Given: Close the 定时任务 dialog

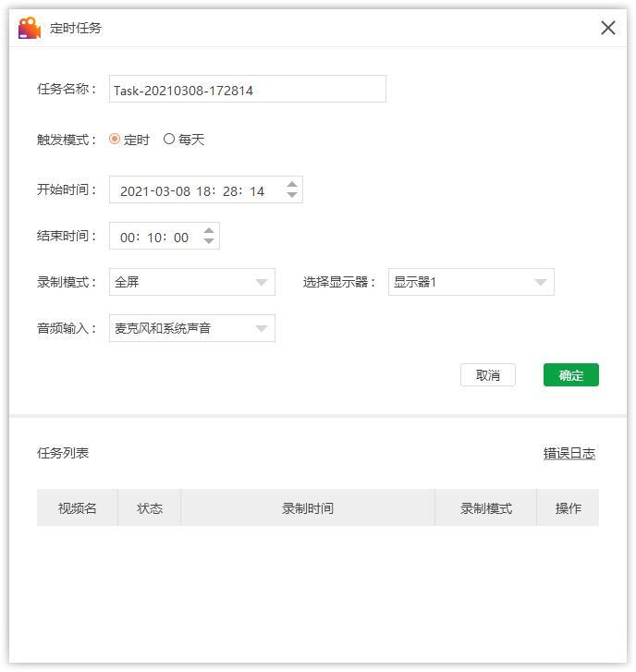Looking at the screenshot, I should pos(607,28).
